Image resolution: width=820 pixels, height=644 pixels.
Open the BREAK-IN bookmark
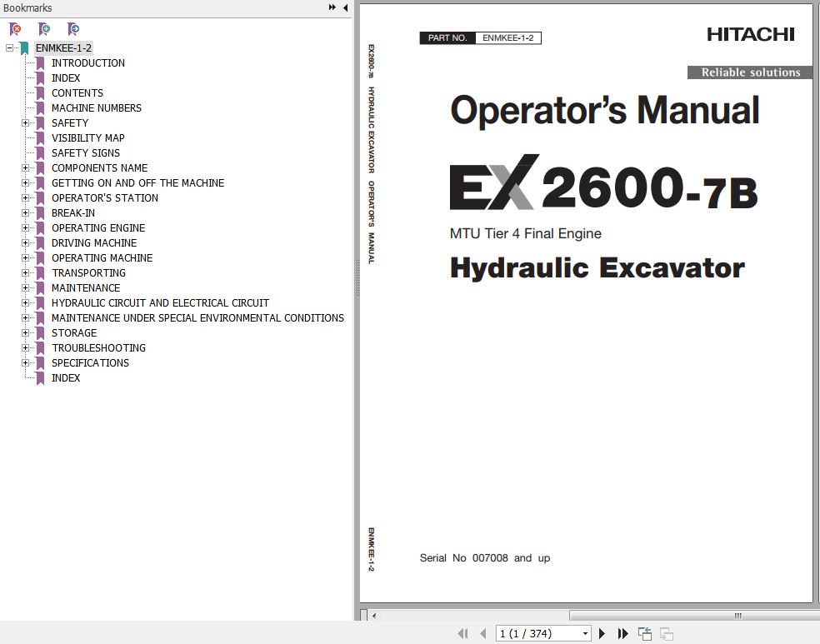pos(73,212)
